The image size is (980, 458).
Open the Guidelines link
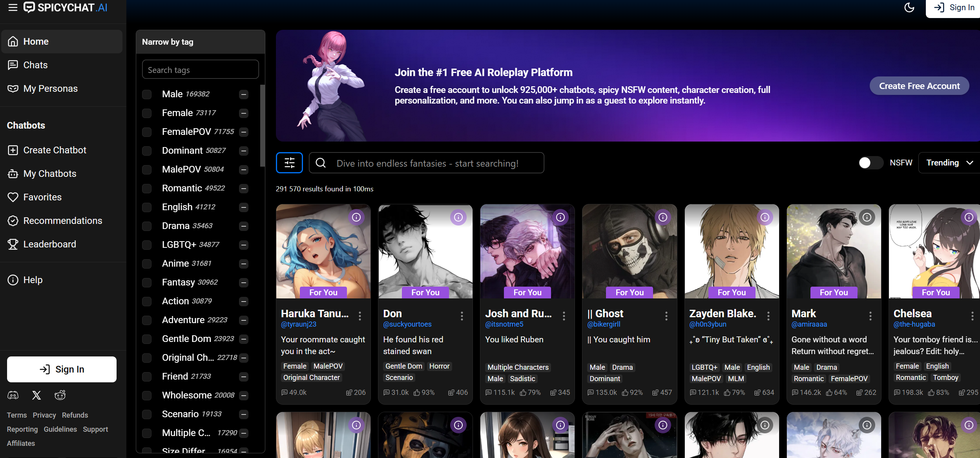point(60,429)
